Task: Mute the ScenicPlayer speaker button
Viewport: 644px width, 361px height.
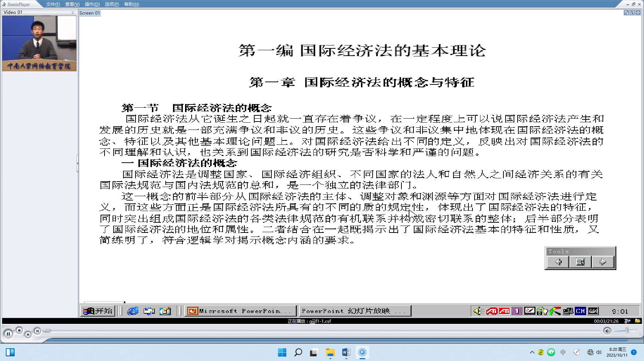Action: [x=607, y=331]
